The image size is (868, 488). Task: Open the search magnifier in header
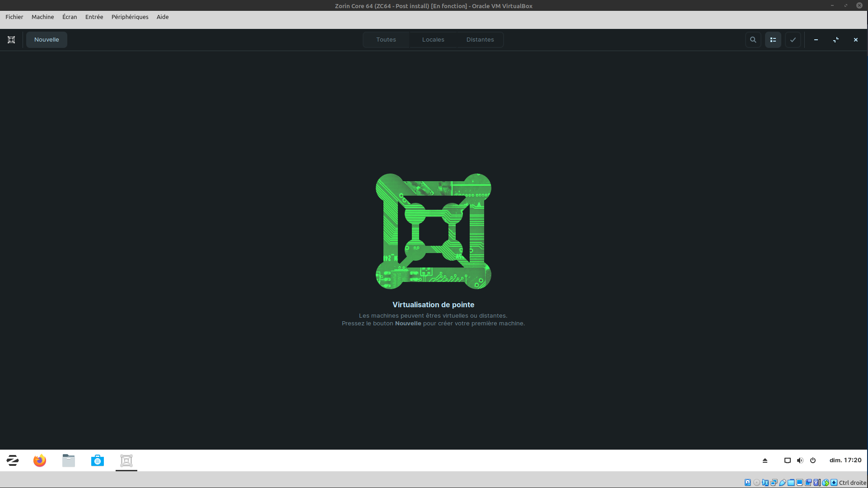click(x=753, y=40)
